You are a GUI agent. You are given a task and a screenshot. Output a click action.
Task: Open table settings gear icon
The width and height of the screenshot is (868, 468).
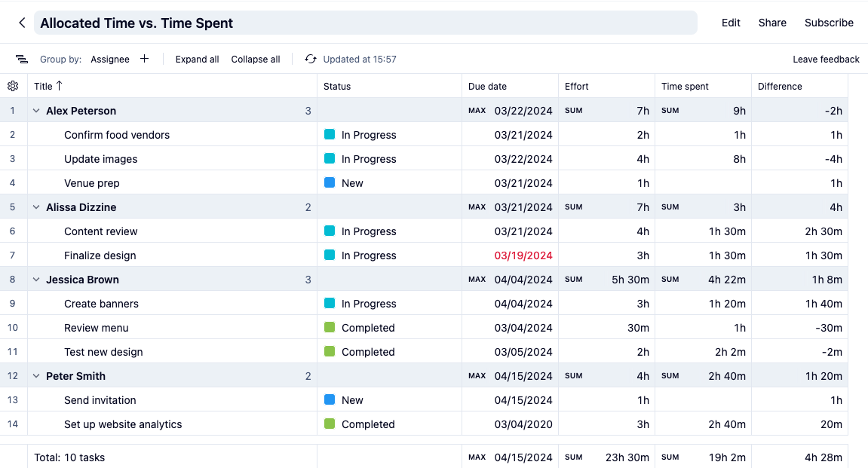[13, 86]
